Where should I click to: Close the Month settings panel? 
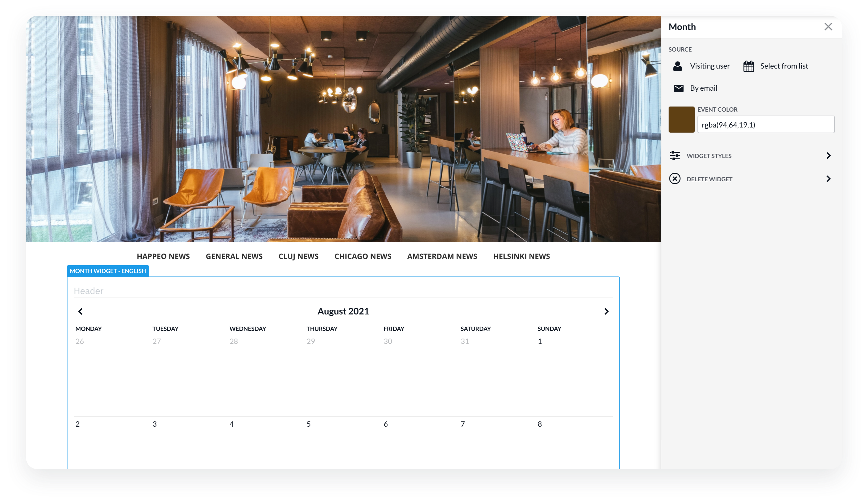pos(828,27)
